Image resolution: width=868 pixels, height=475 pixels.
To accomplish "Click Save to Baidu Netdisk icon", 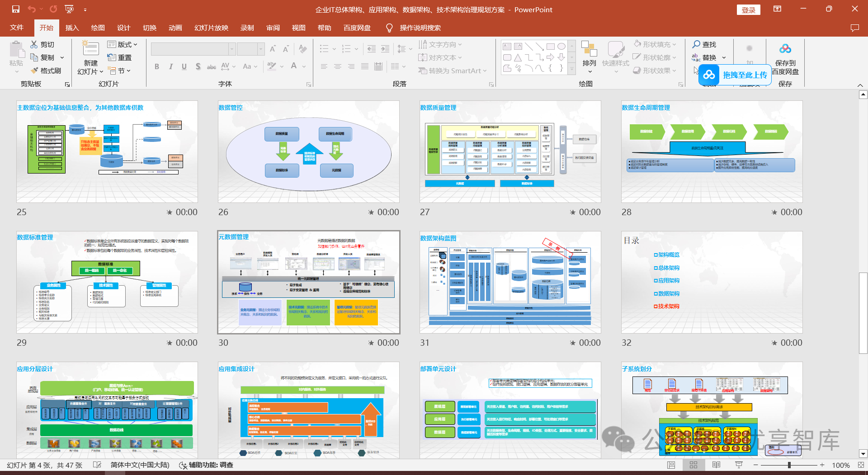I will pyautogui.click(x=785, y=49).
